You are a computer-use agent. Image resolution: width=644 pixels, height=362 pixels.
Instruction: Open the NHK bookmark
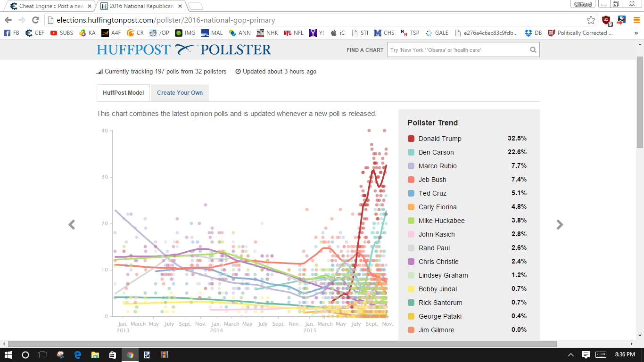tap(268, 33)
